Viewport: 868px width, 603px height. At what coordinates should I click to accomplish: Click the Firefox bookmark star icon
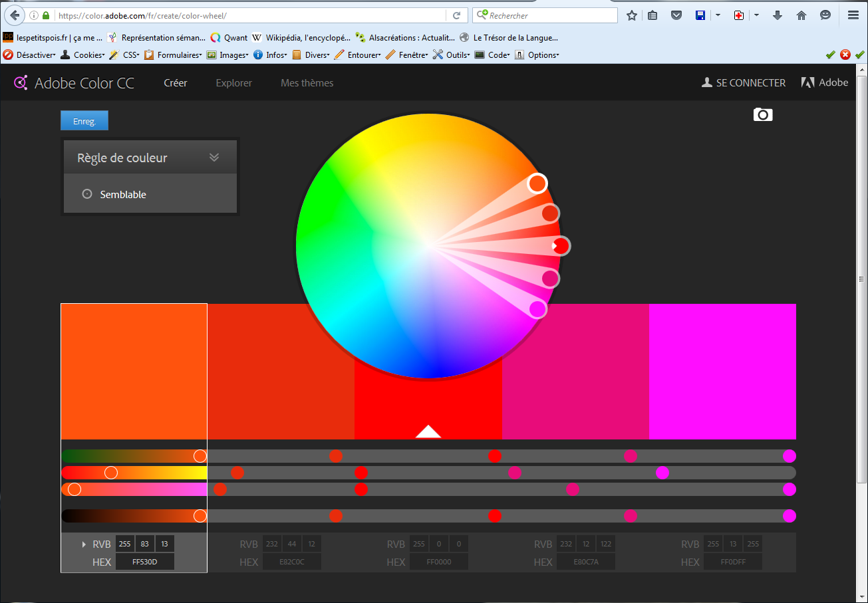tap(631, 15)
